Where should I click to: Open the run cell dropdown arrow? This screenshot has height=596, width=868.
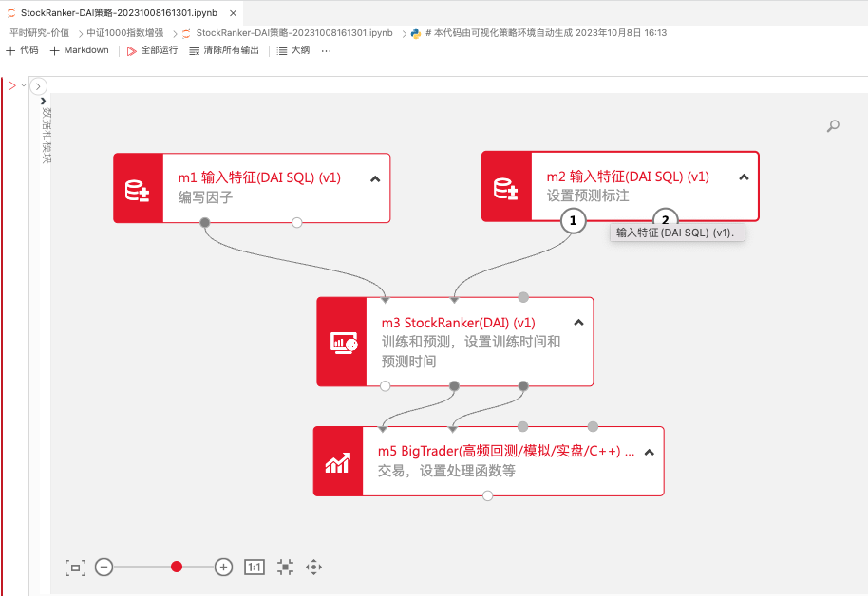pos(23,85)
